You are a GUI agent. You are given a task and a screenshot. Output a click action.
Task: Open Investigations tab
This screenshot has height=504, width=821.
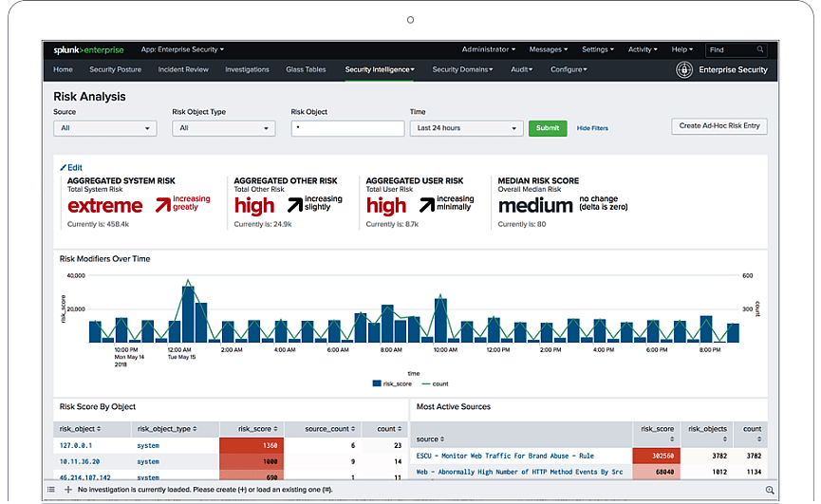coord(247,69)
